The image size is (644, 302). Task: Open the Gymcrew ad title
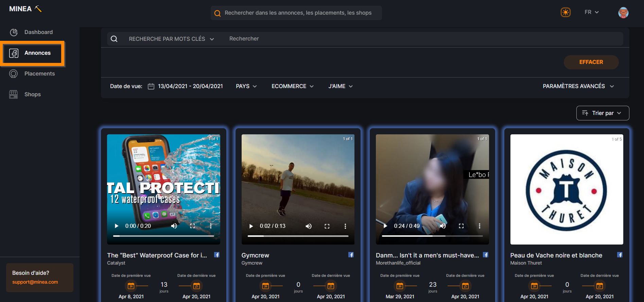click(255, 255)
